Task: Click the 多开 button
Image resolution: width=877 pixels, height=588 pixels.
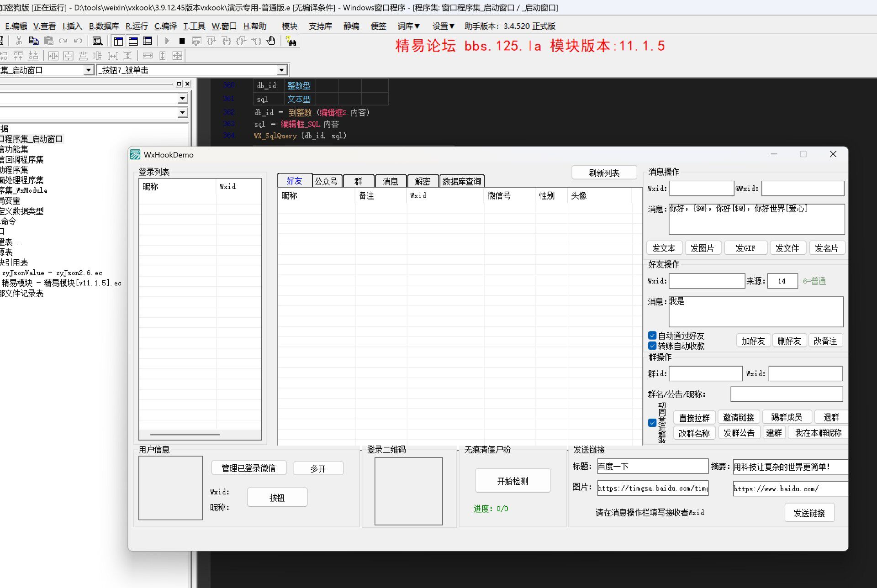Action: (x=318, y=468)
